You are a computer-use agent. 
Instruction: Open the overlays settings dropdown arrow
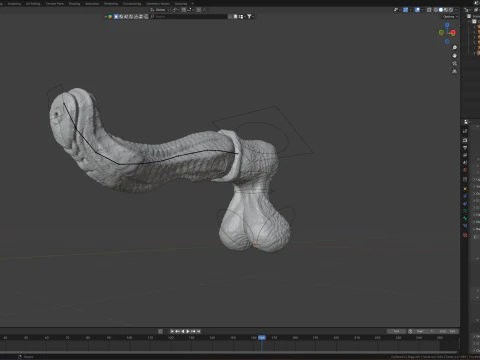(x=423, y=10)
